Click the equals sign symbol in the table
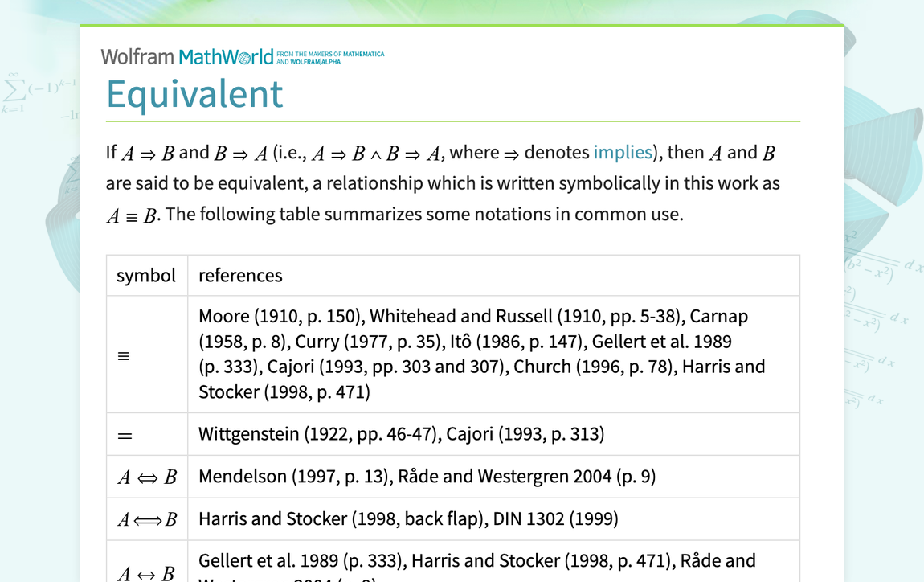This screenshot has height=582, width=924. point(123,434)
